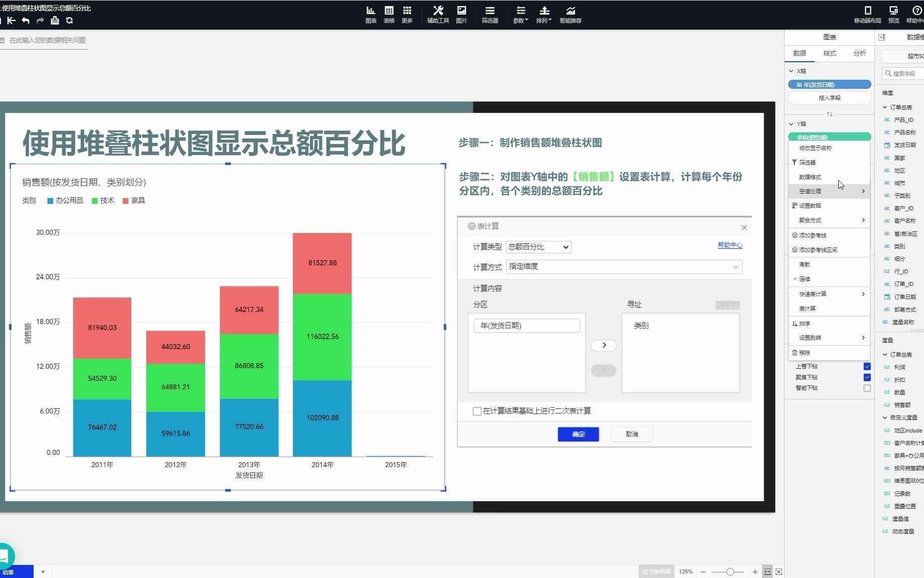The image size is (924, 578).
Task: Collapse the 自定义度量 group
Action: click(885, 417)
